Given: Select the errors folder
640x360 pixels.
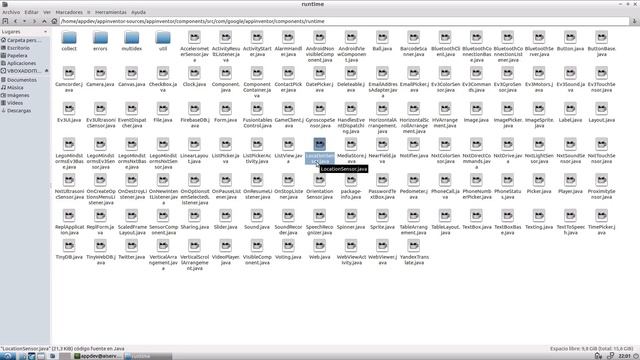Looking at the screenshot, I should [x=100, y=41].
